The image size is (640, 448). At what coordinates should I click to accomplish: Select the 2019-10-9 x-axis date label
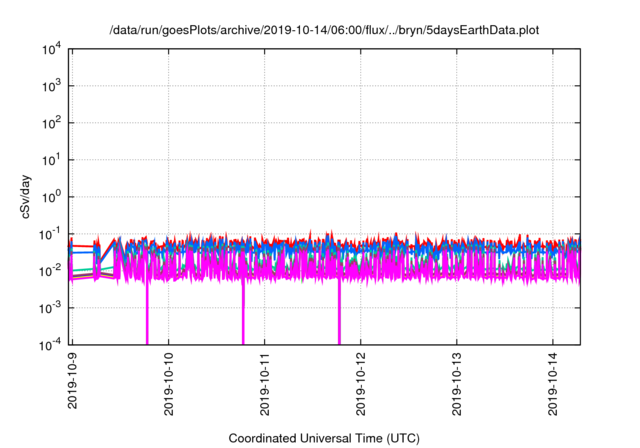pyautogui.click(x=72, y=381)
